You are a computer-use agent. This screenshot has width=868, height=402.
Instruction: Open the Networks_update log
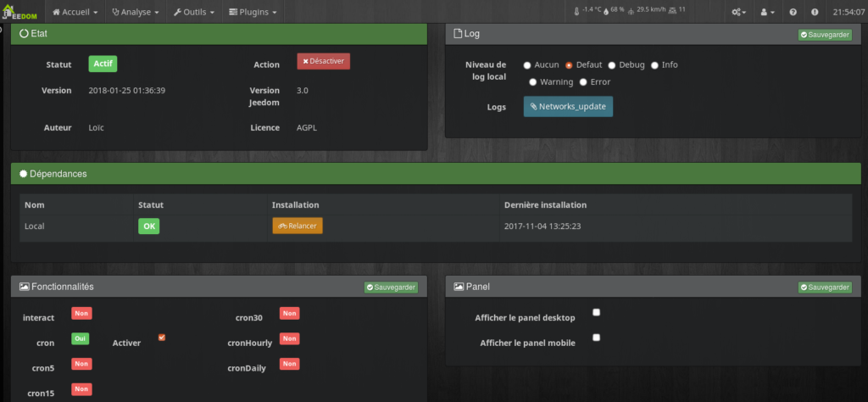(x=568, y=107)
